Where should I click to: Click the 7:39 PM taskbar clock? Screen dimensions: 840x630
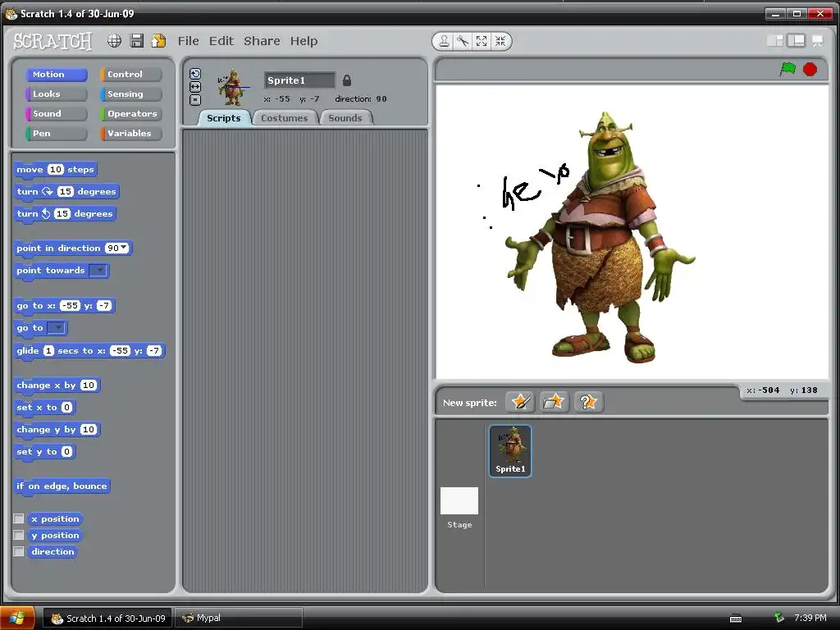click(810, 618)
